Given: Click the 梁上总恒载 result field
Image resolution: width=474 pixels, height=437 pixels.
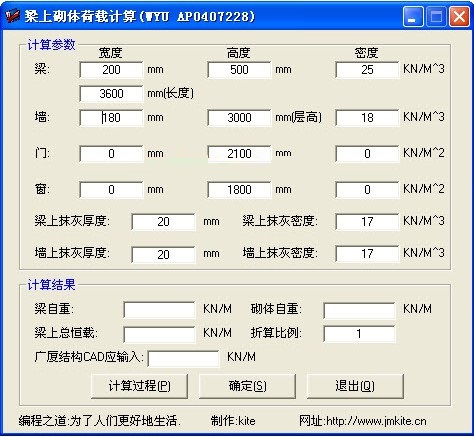Looking at the screenshot, I should point(159,334).
